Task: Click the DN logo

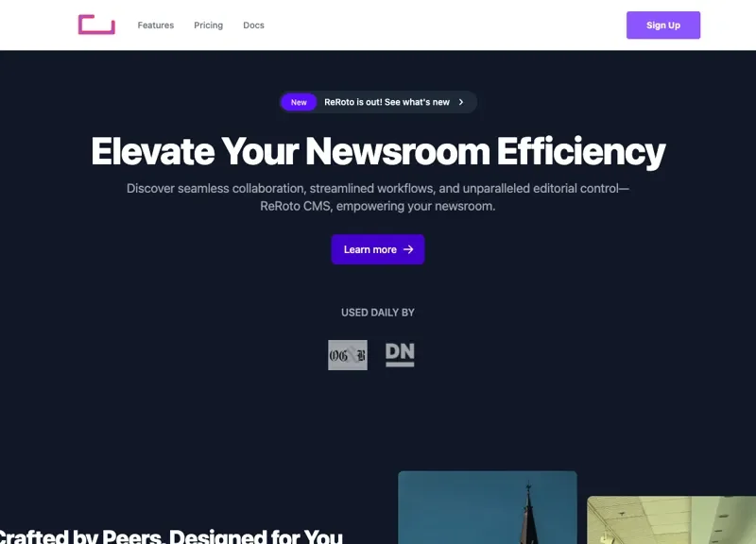Action: 400,354
